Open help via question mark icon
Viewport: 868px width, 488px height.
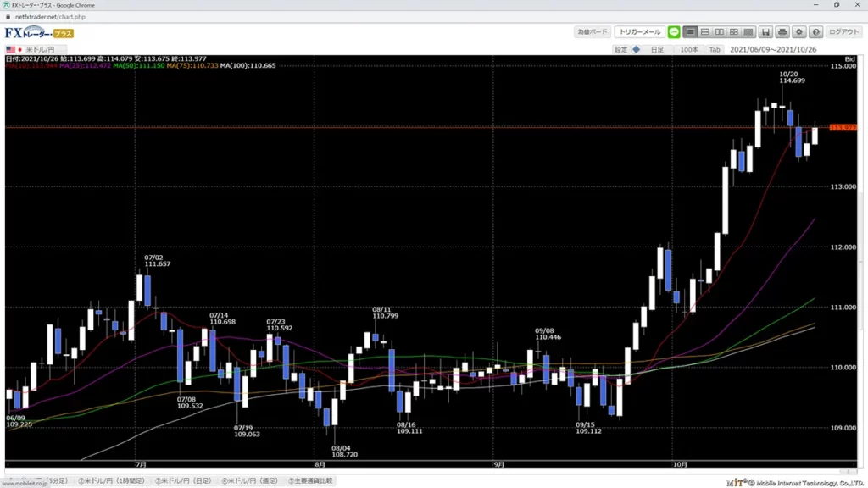(815, 32)
